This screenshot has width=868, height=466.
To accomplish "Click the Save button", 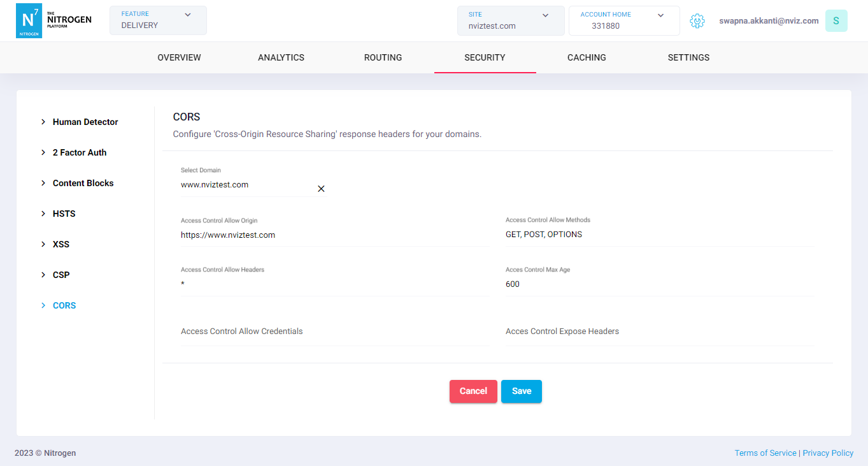I will 521,391.
